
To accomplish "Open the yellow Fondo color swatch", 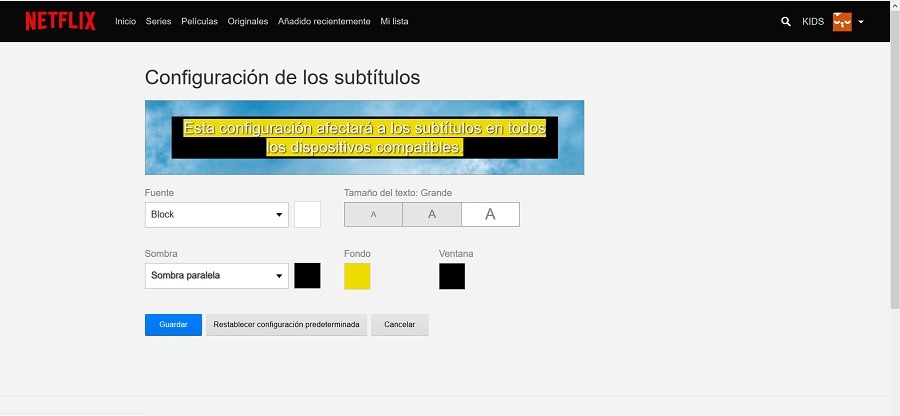I will (357, 276).
